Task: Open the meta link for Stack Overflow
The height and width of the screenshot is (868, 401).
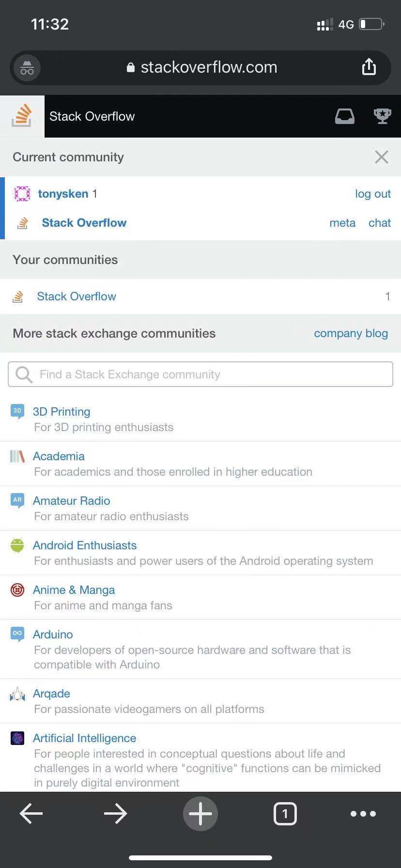Action: click(342, 223)
